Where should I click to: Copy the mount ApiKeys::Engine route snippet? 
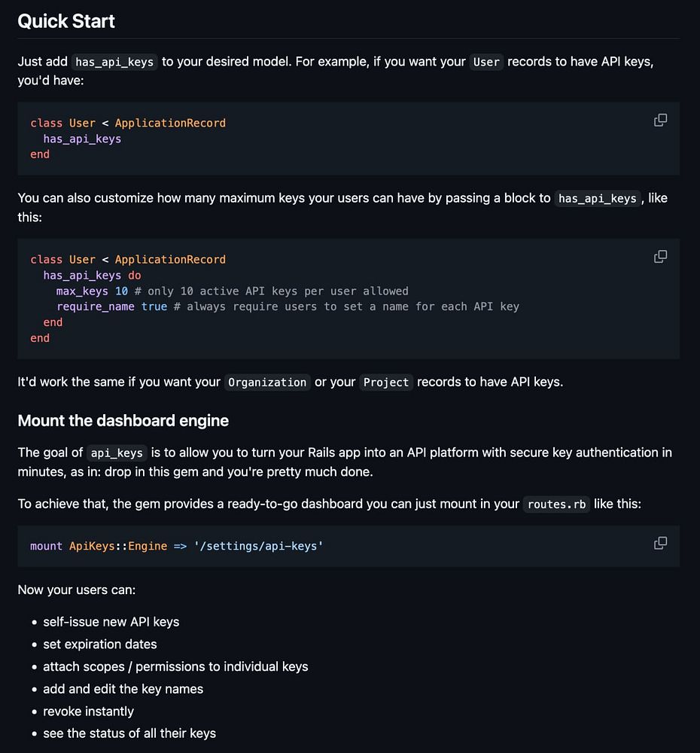tap(660, 543)
